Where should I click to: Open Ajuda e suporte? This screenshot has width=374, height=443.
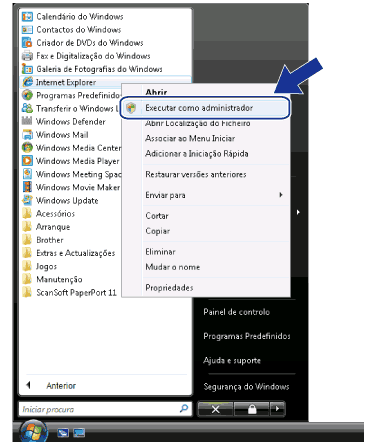[232, 360]
